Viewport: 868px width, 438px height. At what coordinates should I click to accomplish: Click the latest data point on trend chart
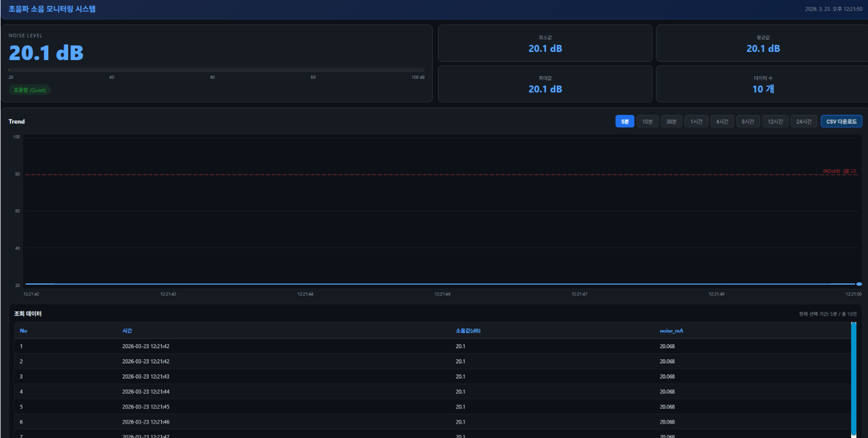(859, 284)
